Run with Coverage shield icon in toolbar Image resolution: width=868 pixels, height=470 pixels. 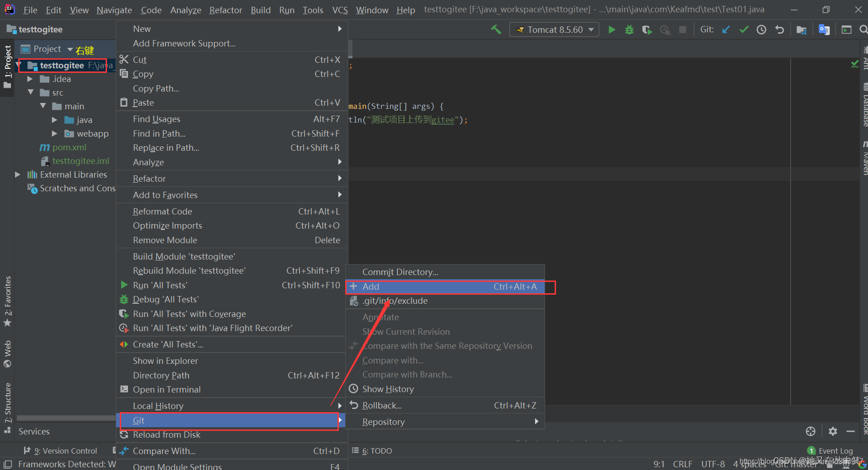[x=647, y=30]
